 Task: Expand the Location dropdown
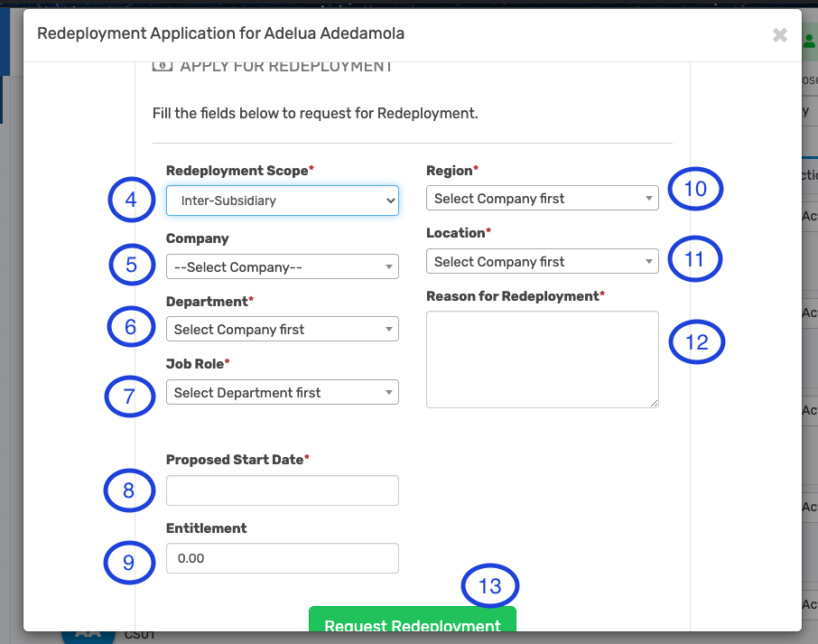pos(541,261)
